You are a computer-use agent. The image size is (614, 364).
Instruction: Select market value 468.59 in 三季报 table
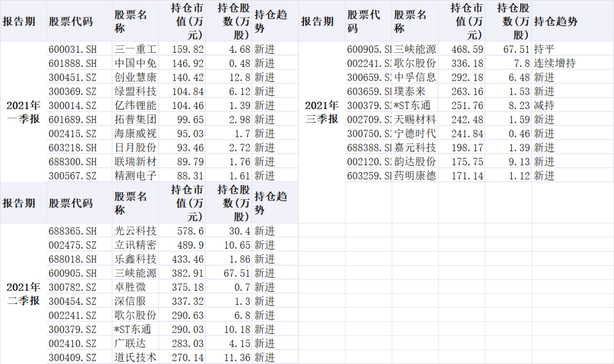[467, 49]
